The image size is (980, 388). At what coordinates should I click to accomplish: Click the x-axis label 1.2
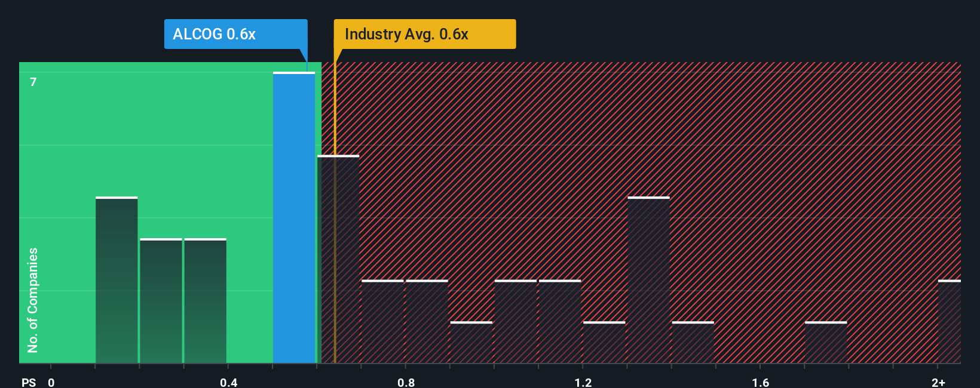583,382
